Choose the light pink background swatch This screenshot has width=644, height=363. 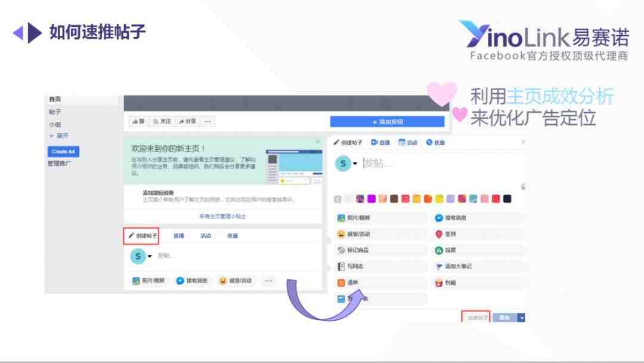[x=485, y=199]
